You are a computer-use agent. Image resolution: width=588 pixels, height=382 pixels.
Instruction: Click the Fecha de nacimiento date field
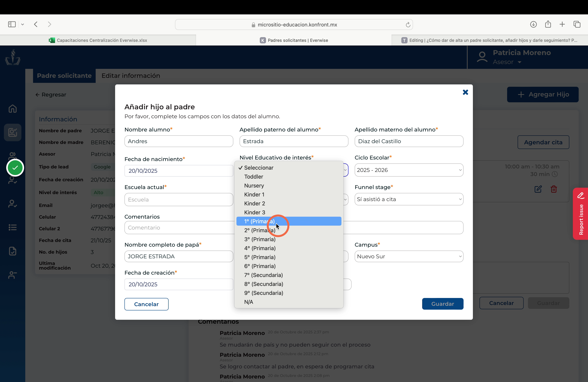(179, 171)
